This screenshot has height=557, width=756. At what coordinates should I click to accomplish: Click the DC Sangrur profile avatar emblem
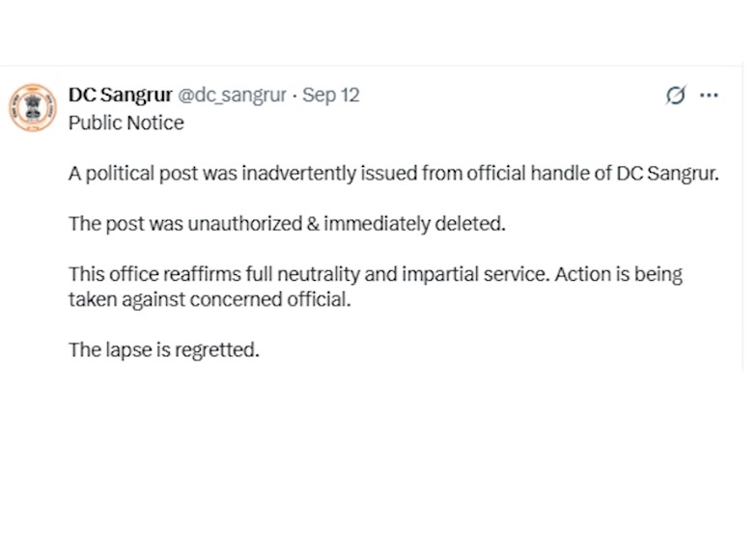coord(34,107)
